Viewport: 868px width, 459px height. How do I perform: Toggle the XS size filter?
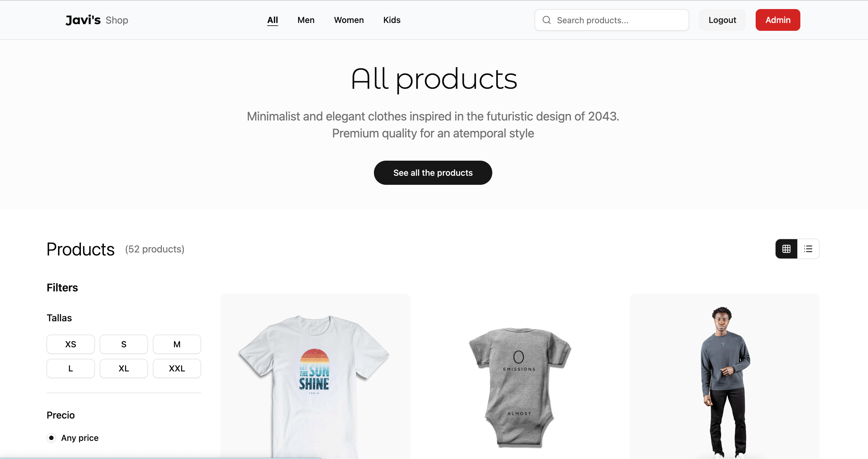tap(70, 344)
